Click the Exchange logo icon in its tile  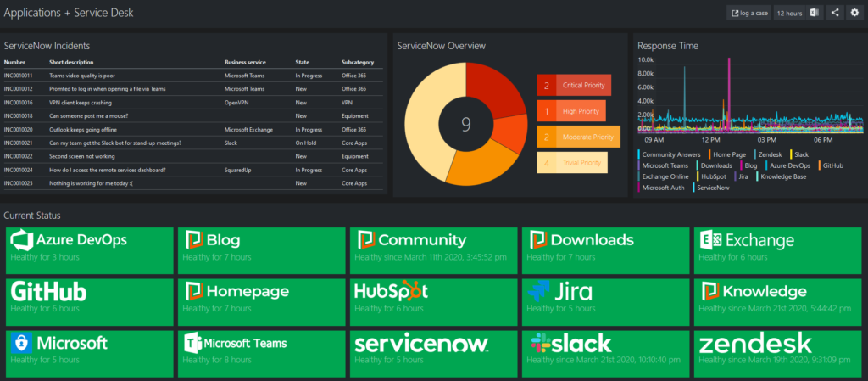tap(710, 240)
